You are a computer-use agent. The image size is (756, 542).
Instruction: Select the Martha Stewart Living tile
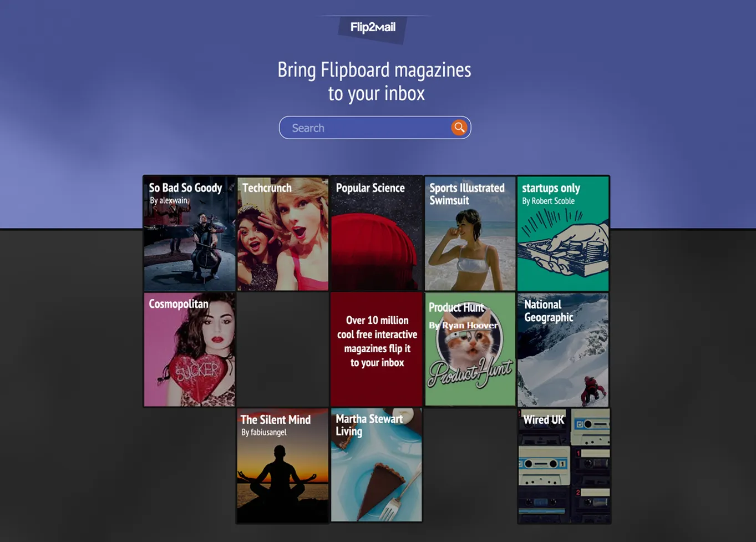click(x=376, y=466)
